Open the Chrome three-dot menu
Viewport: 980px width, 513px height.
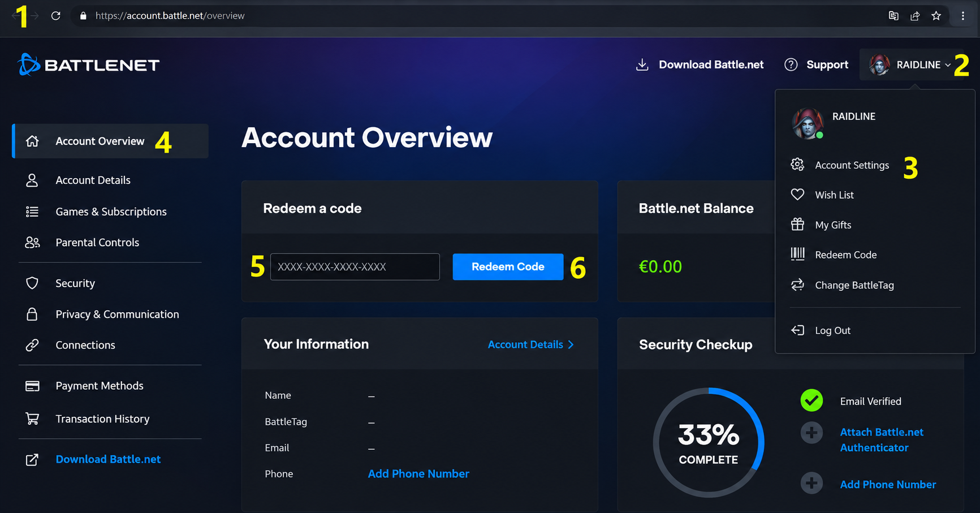[x=963, y=16]
